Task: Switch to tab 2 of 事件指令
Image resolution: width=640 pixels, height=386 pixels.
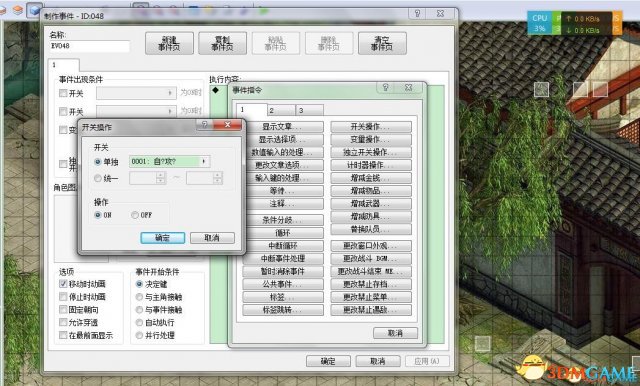Action: (x=281, y=110)
